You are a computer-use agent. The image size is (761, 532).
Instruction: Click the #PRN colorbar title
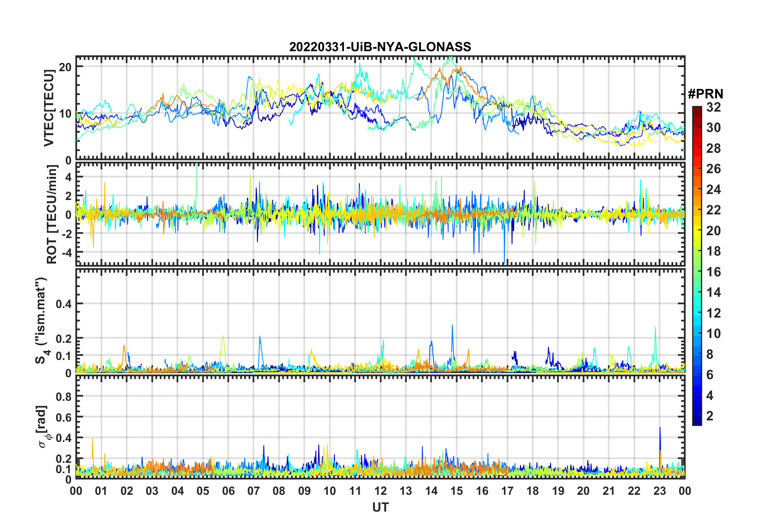(x=705, y=94)
